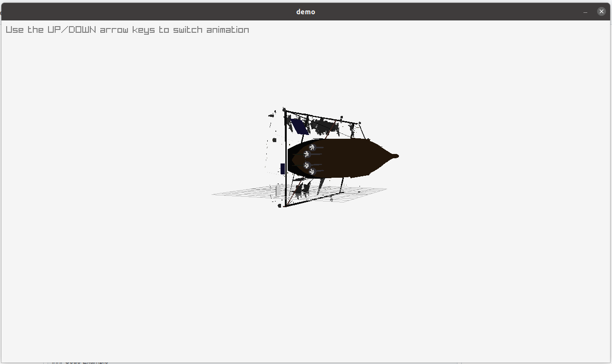Click the vertical mast pole on the left
612x364 pixels.
point(286,143)
